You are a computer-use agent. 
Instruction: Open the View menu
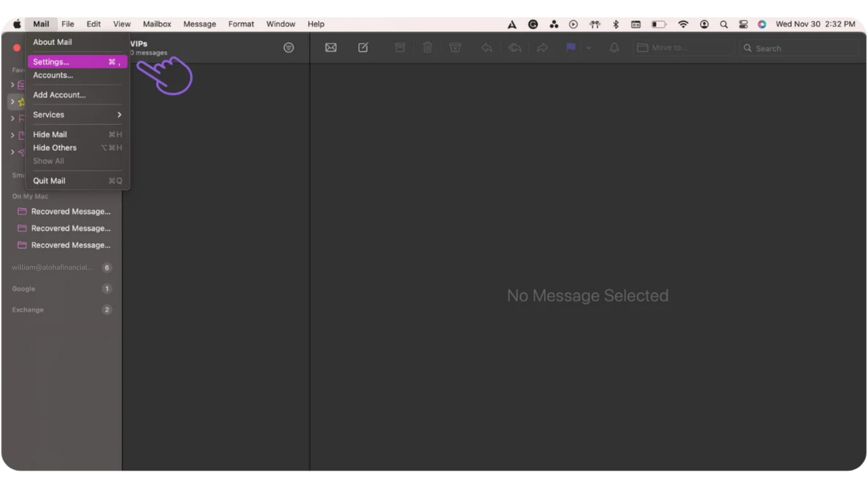(x=121, y=24)
